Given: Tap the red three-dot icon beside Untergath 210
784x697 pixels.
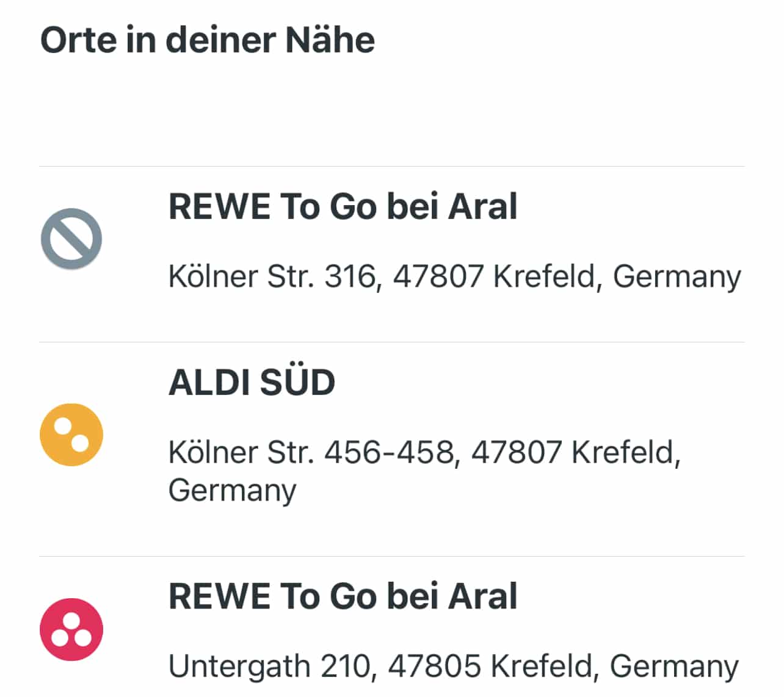Looking at the screenshot, I should (x=71, y=629).
